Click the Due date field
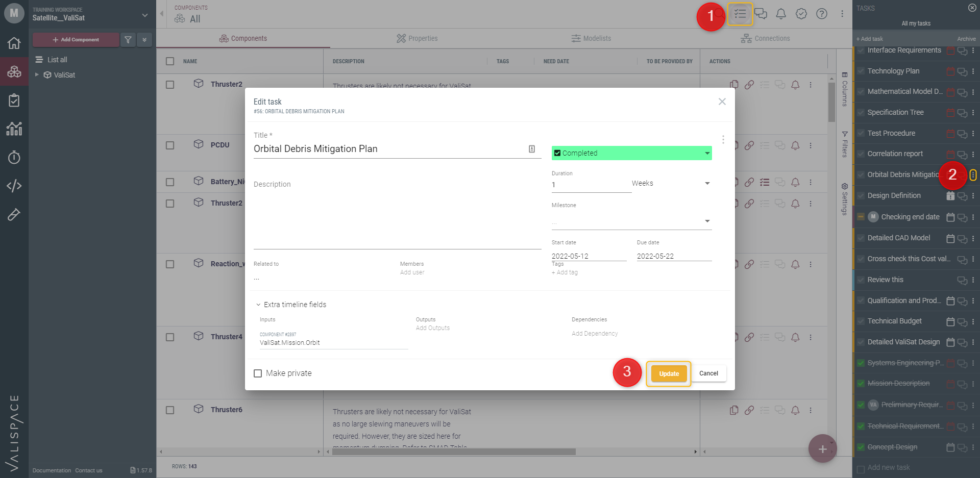 point(674,256)
